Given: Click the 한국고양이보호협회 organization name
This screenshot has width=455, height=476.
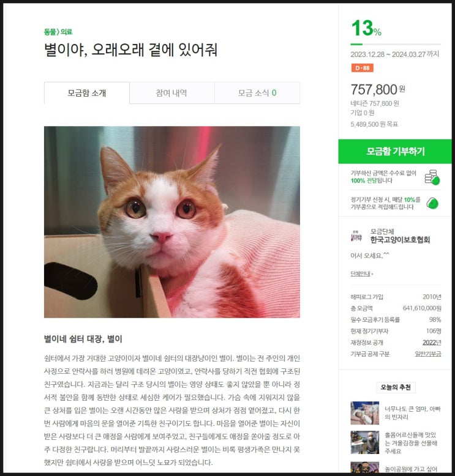Looking at the screenshot, I should [400, 240].
